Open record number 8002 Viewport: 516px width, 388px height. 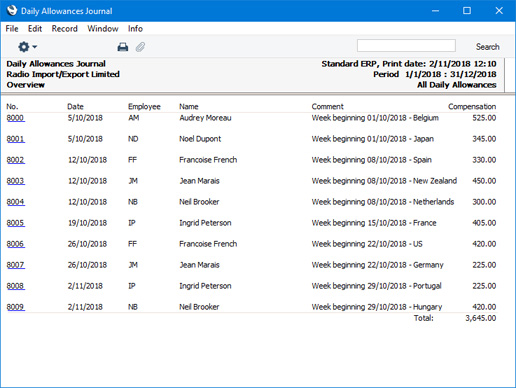coord(15,160)
